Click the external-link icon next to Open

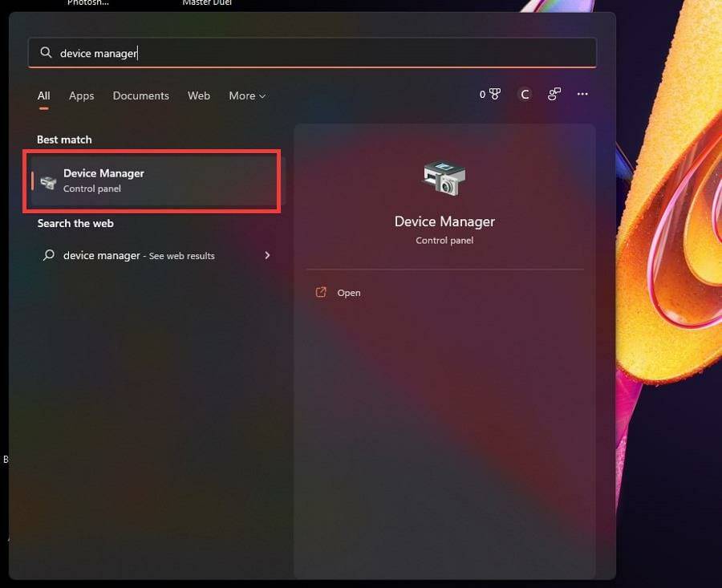click(323, 292)
